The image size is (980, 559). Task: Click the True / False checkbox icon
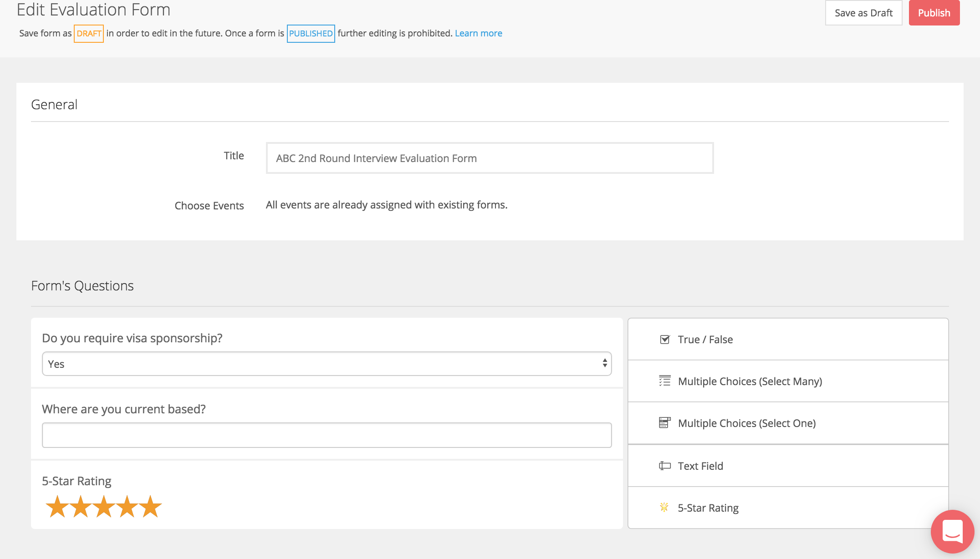point(664,340)
